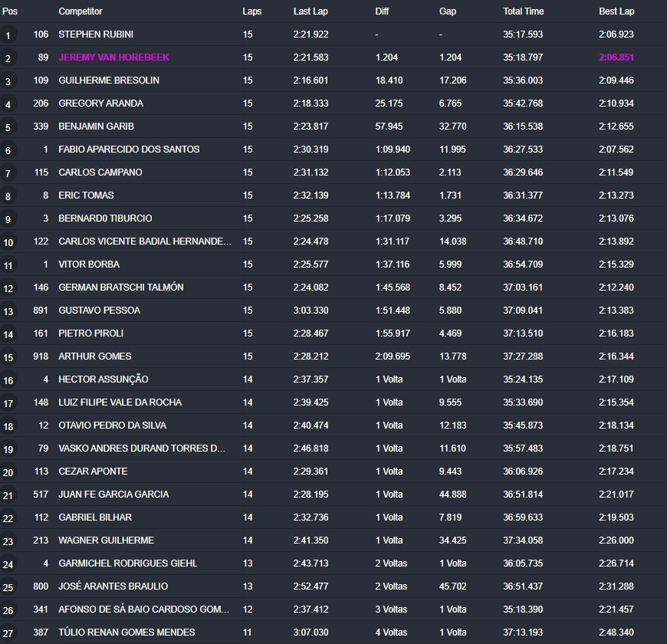Click bike number 106
Image resolution: width=667 pixels, height=644 pixels.
click(x=41, y=34)
